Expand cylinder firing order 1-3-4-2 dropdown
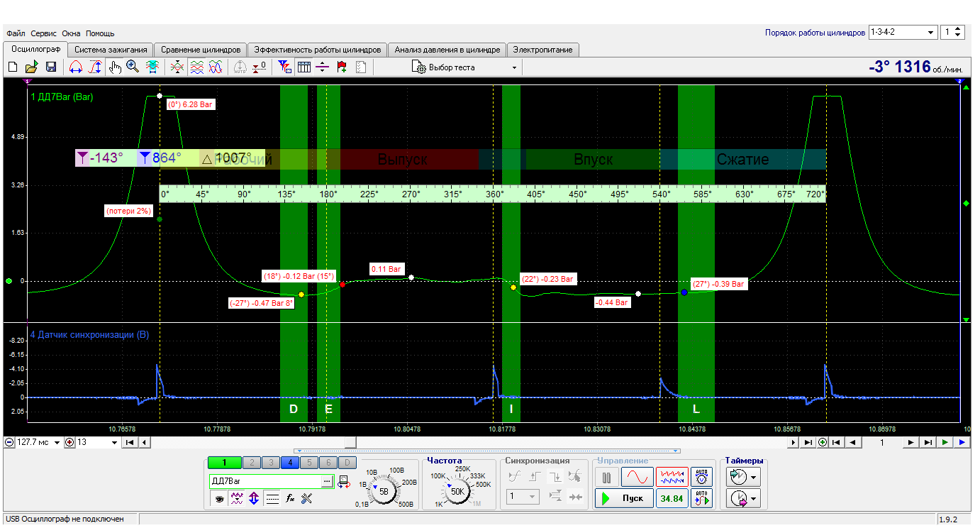980x528 pixels. (x=930, y=32)
